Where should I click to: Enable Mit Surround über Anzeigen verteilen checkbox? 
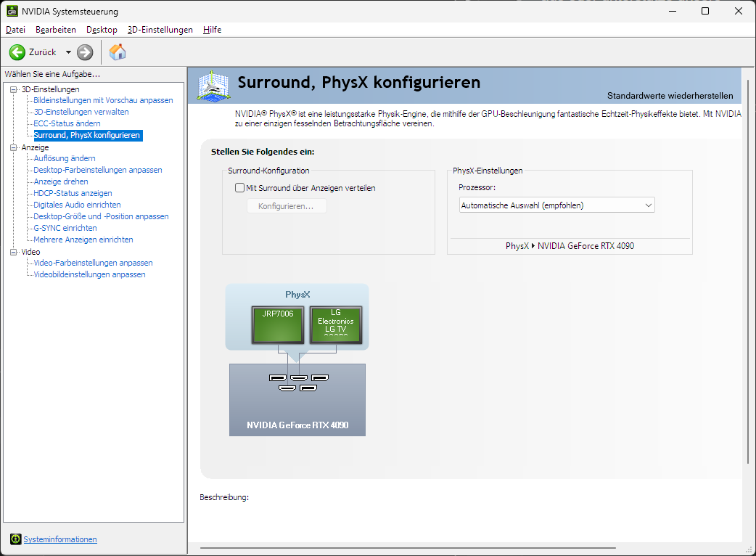pos(239,187)
